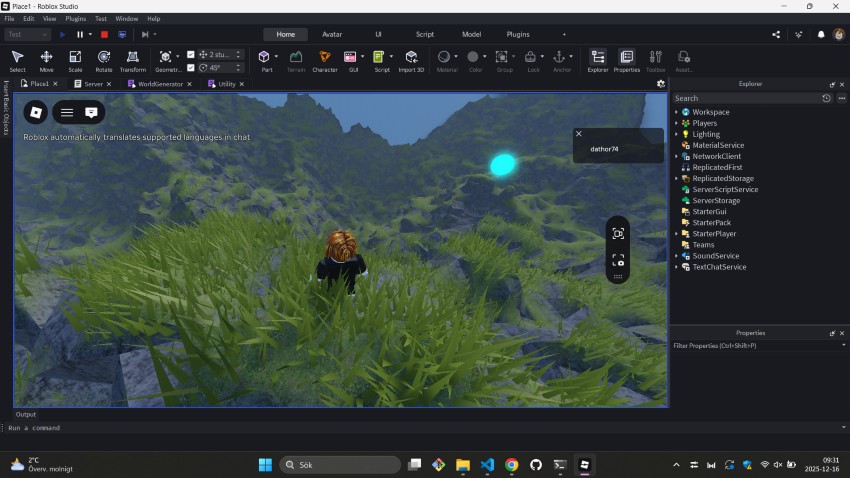Open the notifications bell
Image resolution: width=850 pixels, height=478 pixels.
tap(821, 34)
